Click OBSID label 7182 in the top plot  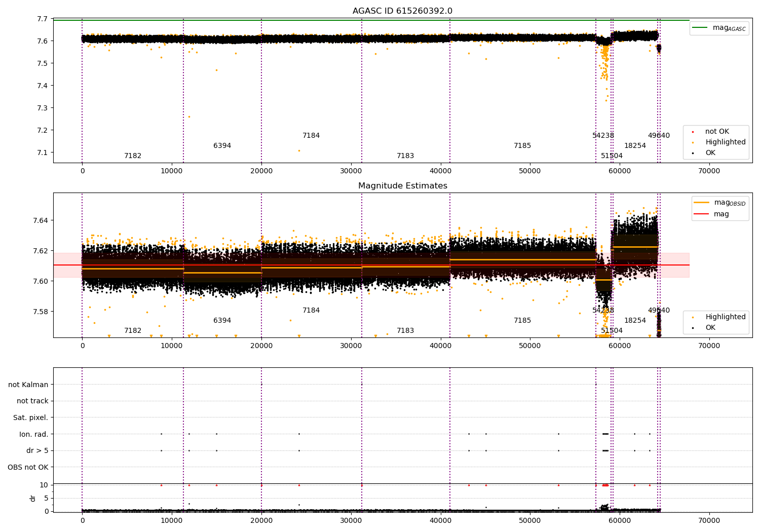click(133, 156)
